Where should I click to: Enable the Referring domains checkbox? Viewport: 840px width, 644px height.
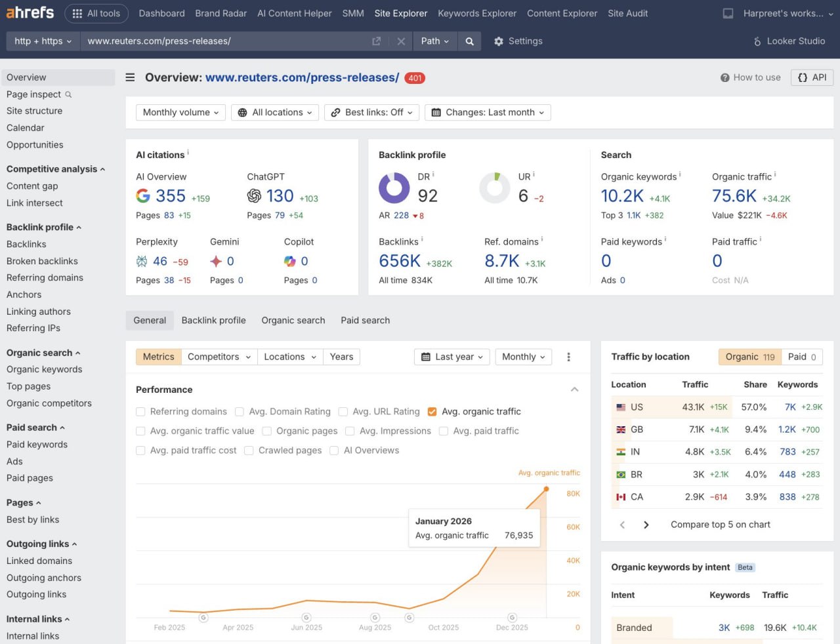140,412
